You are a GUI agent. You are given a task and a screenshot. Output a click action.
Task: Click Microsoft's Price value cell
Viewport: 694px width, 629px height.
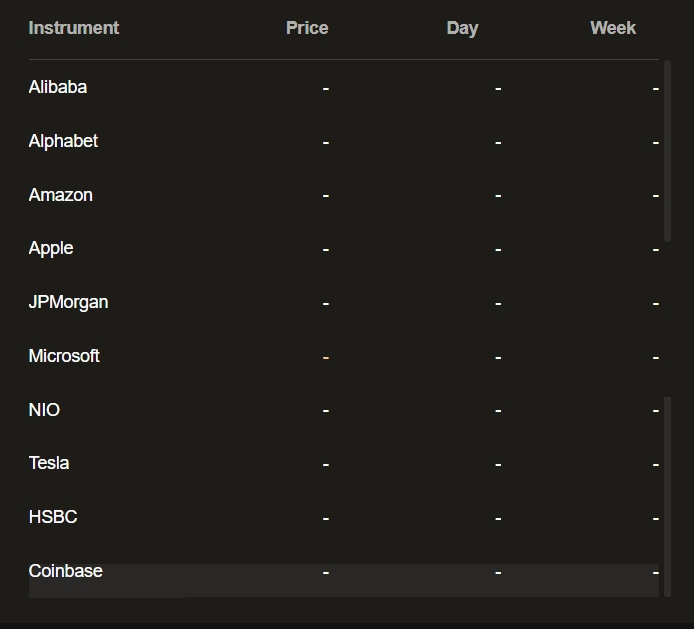[325, 357]
